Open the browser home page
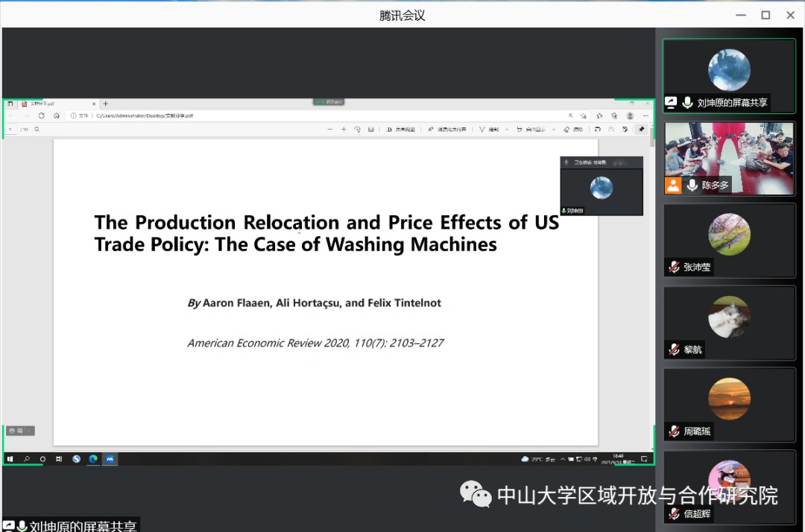Image resolution: width=805 pixels, height=532 pixels. (x=57, y=115)
